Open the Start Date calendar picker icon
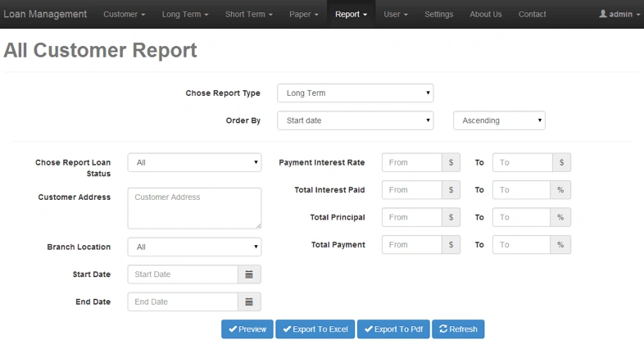 [249, 275]
